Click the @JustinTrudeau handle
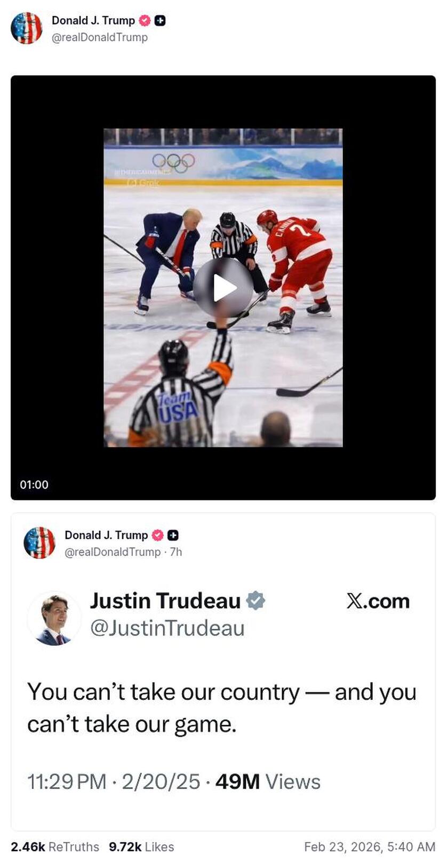Image resolution: width=448 pixels, height=868 pixels. (167, 628)
